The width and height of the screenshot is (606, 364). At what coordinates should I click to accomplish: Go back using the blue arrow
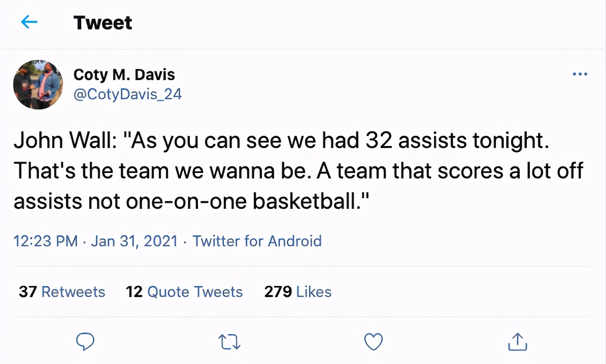[29, 22]
